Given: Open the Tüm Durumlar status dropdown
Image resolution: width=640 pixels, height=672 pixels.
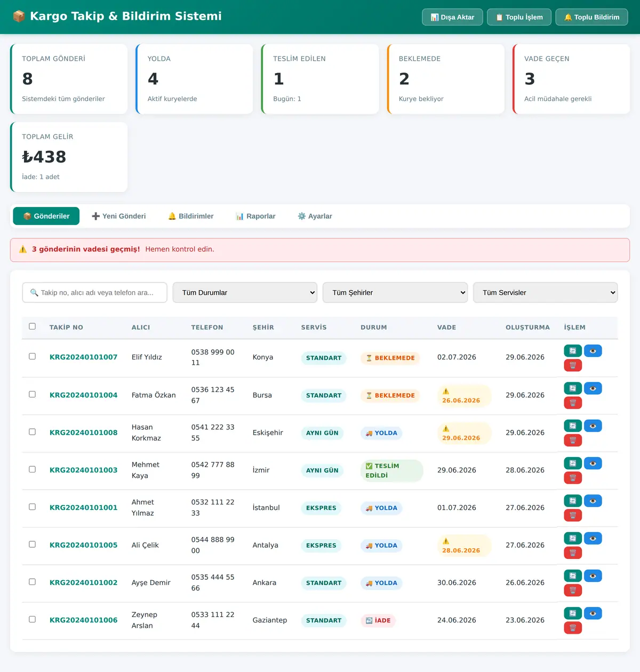Looking at the screenshot, I should [245, 292].
